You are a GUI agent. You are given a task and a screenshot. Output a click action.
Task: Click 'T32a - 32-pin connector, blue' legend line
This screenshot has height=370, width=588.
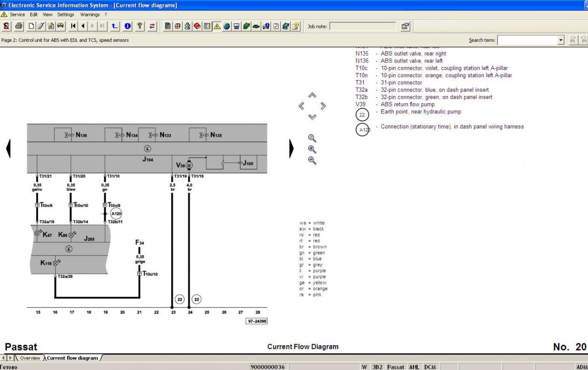click(x=422, y=90)
